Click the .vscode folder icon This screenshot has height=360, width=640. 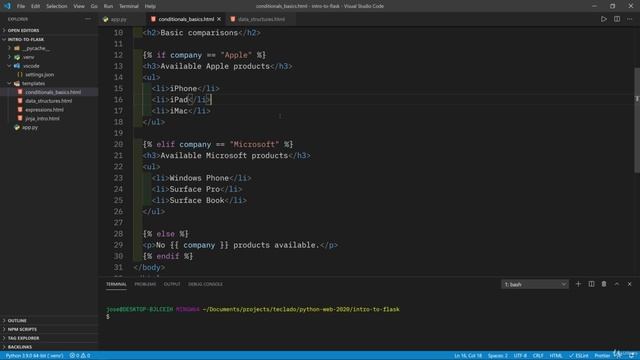pos(17,66)
